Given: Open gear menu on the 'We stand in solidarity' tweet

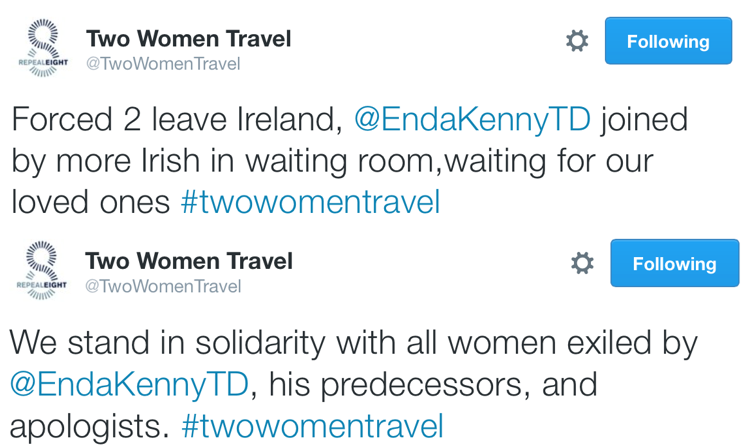Looking at the screenshot, I should (x=582, y=263).
